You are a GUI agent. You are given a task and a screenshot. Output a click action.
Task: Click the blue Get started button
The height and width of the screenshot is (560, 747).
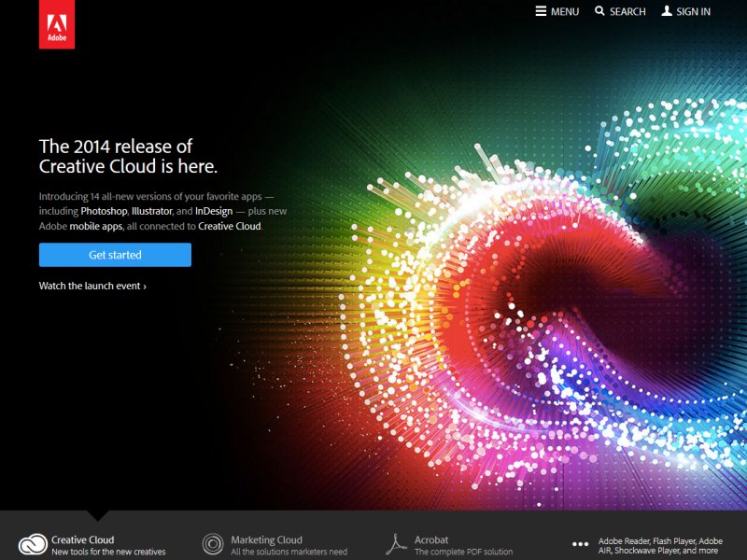[115, 255]
